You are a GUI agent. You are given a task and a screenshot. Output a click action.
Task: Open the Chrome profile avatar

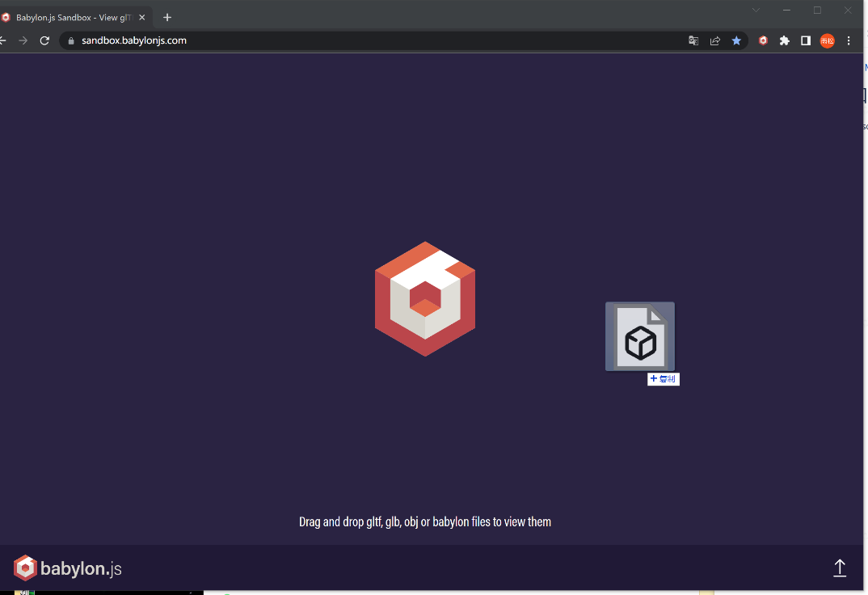point(827,40)
